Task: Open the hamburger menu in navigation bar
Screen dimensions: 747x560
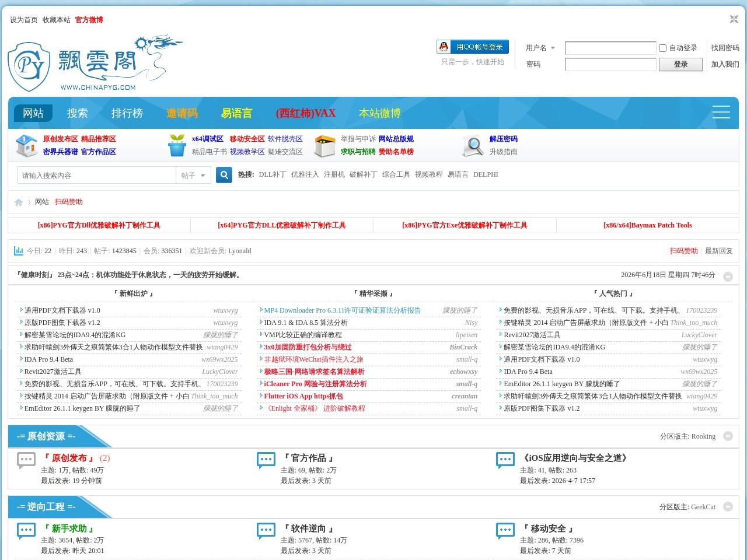Action: (x=721, y=112)
